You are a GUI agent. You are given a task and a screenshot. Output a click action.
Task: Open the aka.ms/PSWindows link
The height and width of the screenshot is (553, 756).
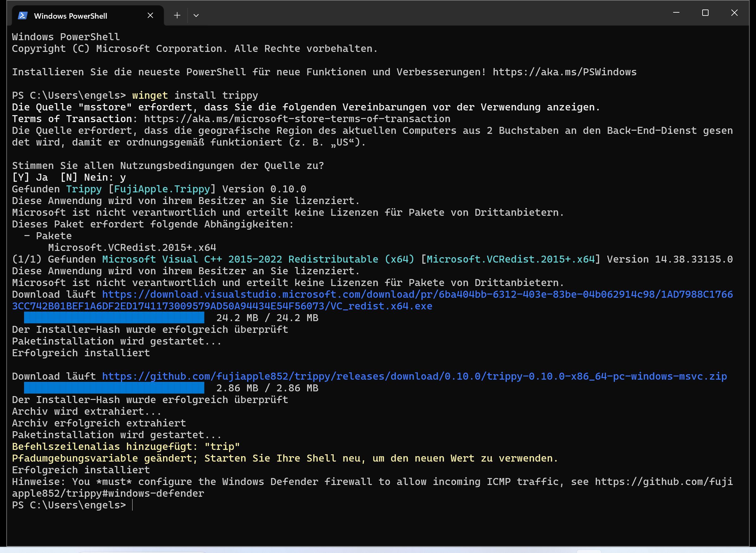565,72
